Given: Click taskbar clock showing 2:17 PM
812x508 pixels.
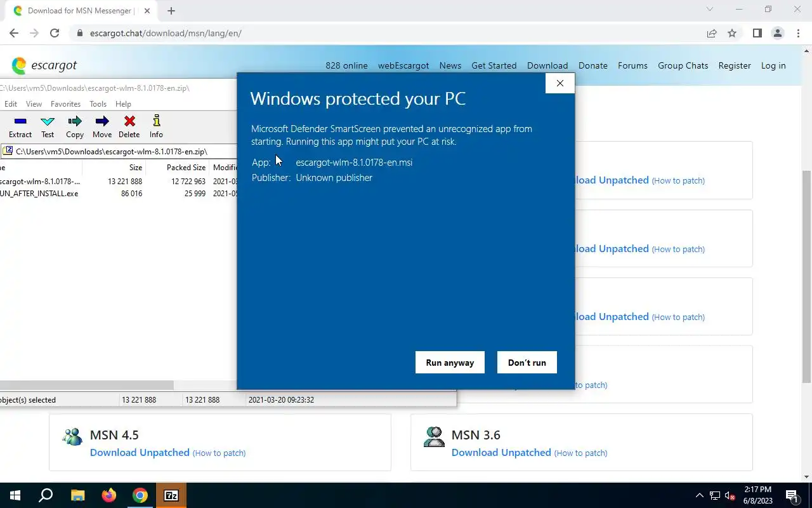Looking at the screenshot, I should coord(757,495).
